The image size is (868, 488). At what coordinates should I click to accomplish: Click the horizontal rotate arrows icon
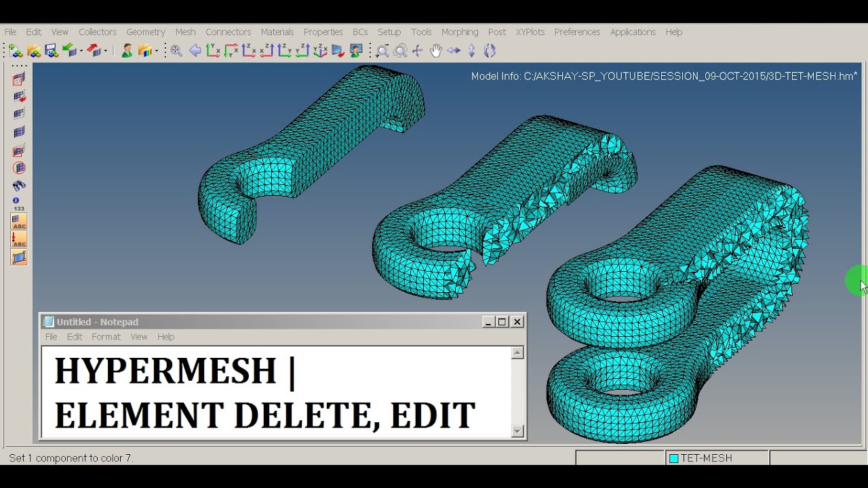click(454, 51)
